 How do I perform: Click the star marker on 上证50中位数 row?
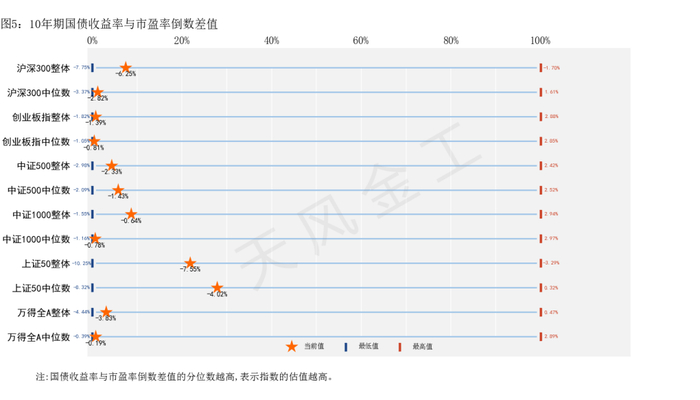(217, 288)
